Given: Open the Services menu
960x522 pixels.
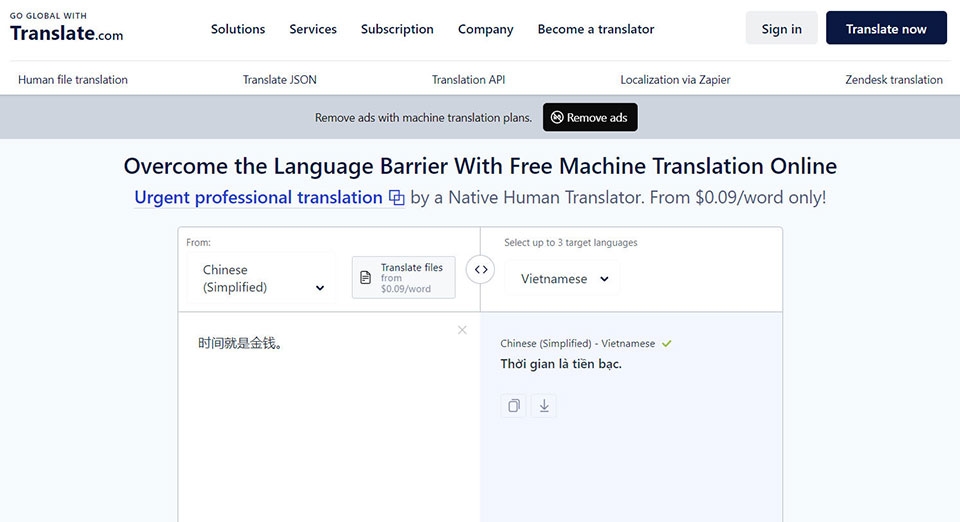Looking at the screenshot, I should point(313,29).
